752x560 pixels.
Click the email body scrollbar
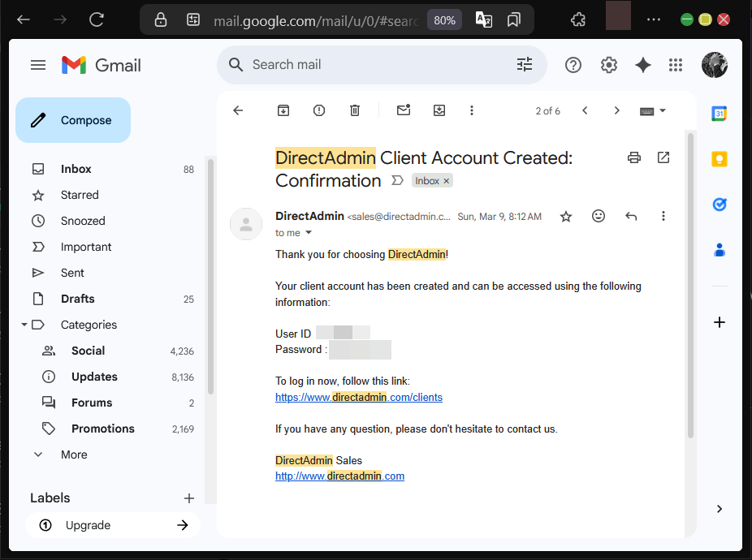(690, 286)
